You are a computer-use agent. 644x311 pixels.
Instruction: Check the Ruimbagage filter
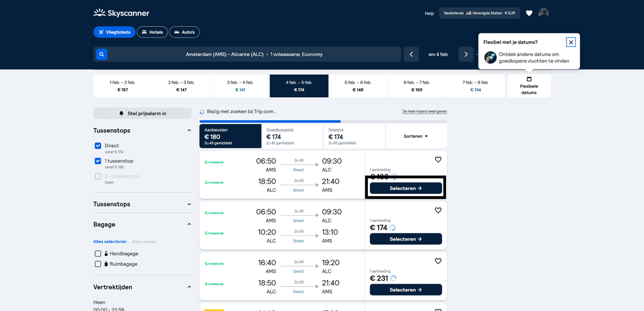coord(98,264)
